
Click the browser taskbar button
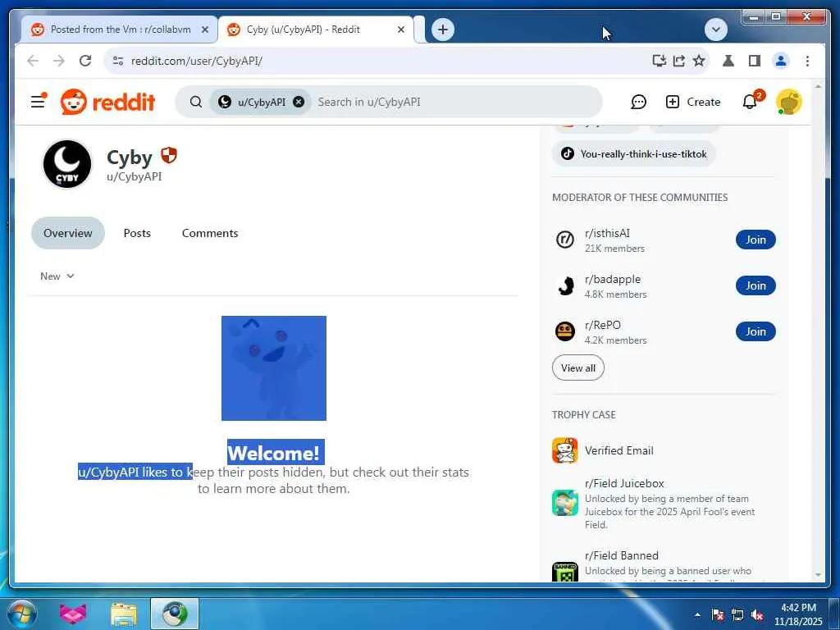click(x=175, y=614)
